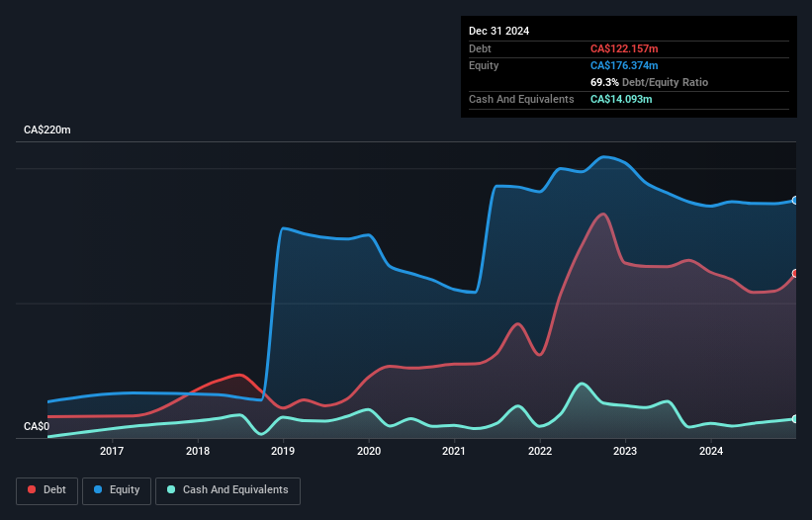Click the 2021 x-axis label
Viewport: 812px width, 520px height.
(454, 451)
